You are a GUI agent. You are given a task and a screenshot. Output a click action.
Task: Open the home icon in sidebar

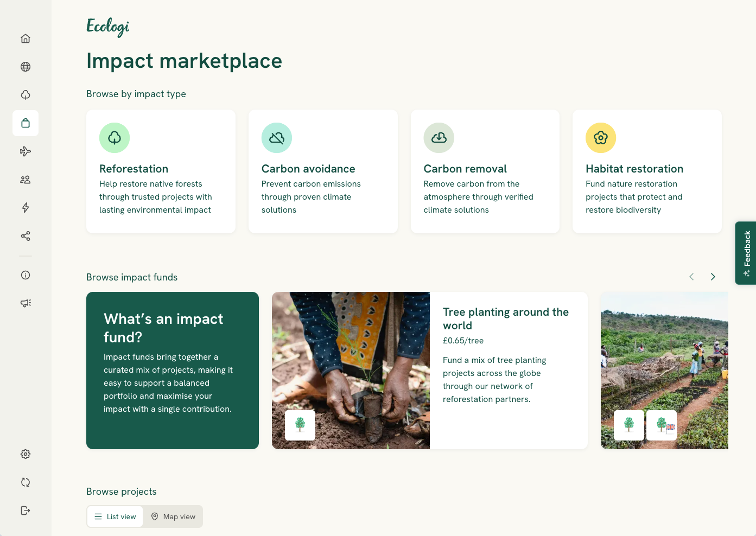coord(26,39)
